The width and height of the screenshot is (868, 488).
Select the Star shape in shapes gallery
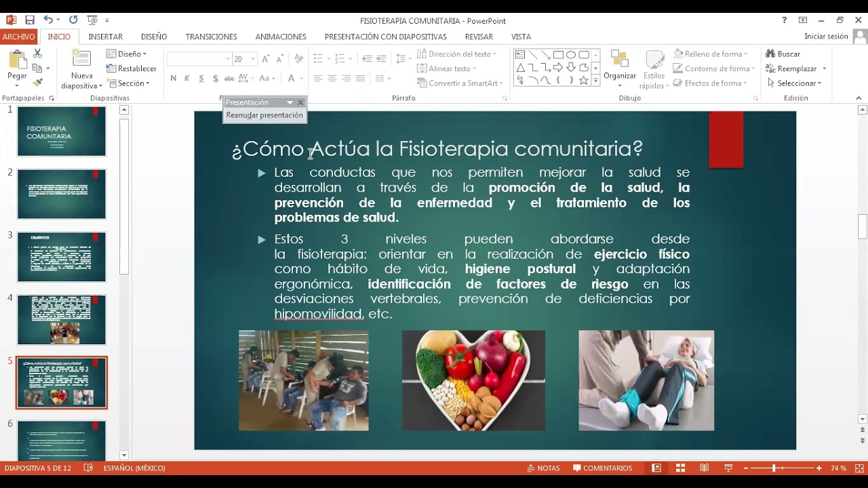pos(584,81)
